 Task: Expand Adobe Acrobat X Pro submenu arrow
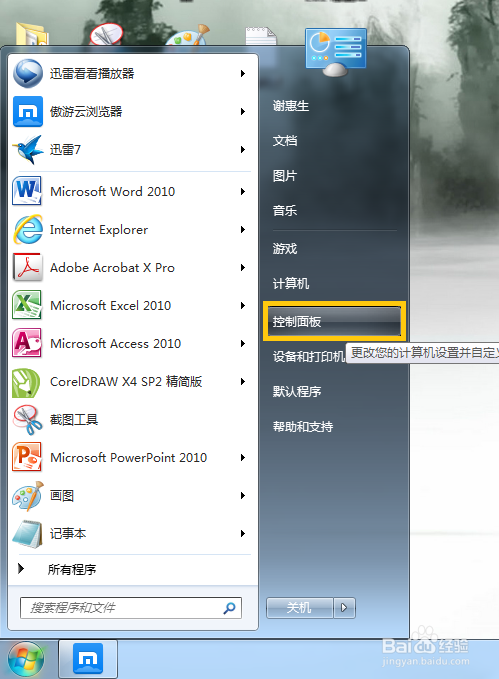point(243,268)
